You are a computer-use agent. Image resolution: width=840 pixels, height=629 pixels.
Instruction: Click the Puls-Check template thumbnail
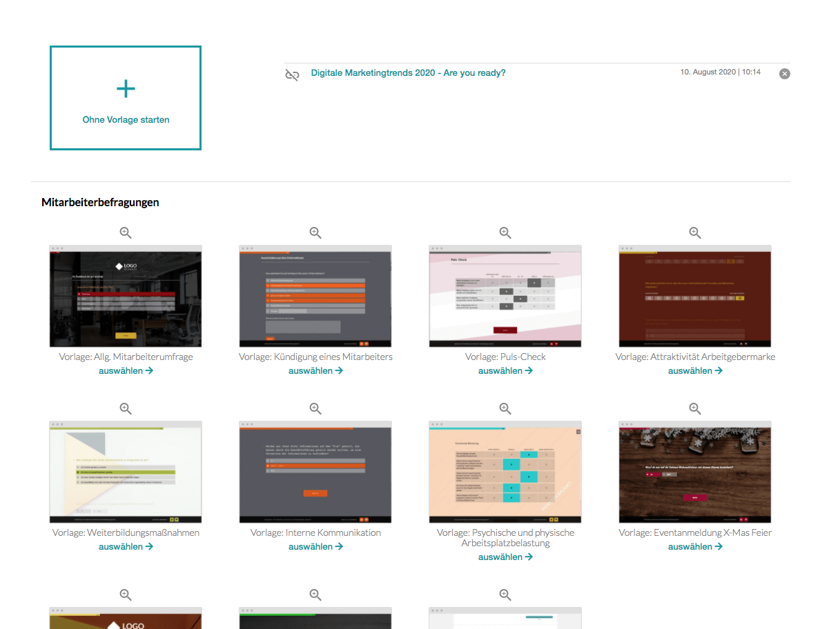click(505, 296)
